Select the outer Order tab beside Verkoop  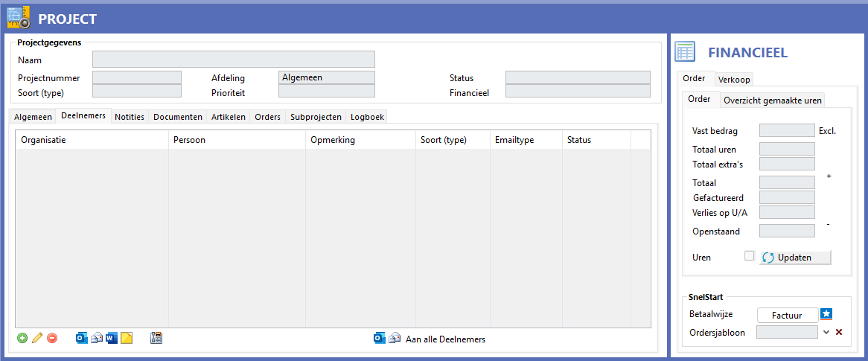[695, 79]
